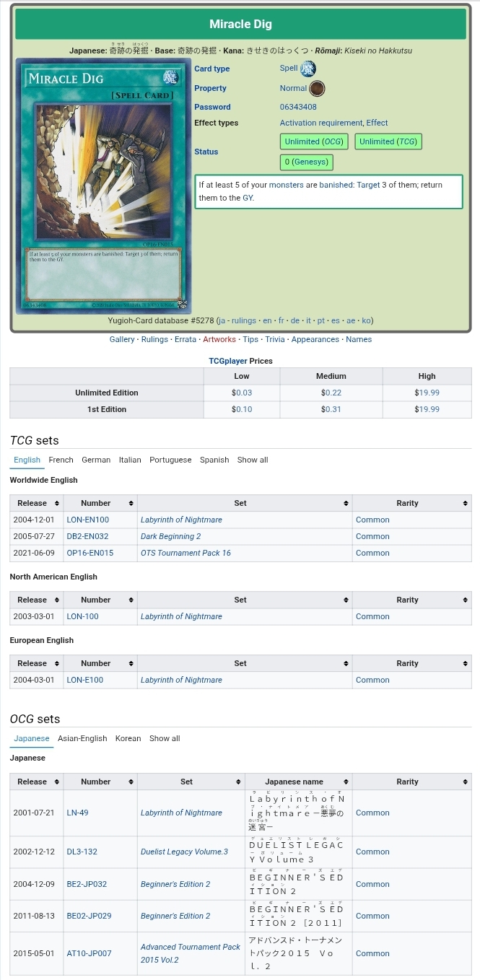Select Show all in OCG sets

point(165,738)
